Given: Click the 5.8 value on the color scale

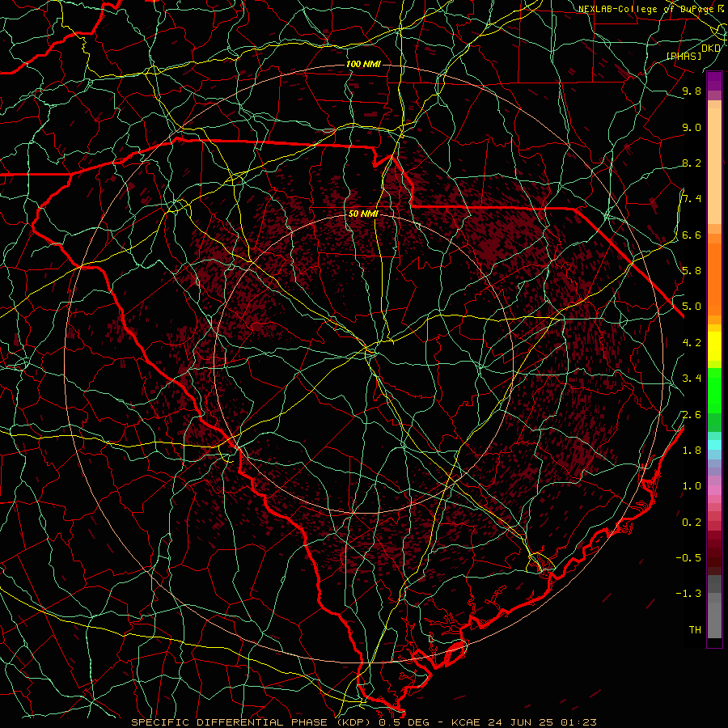Looking at the screenshot, I should tap(692, 271).
